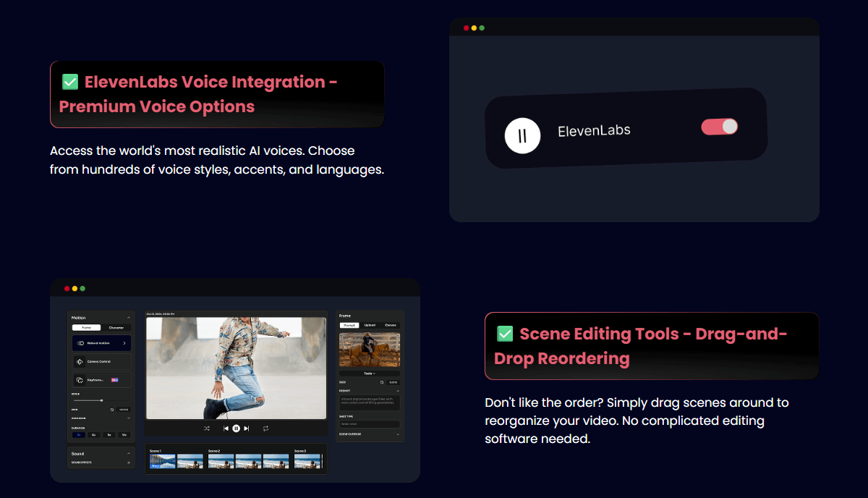Image resolution: width=868 pixels, height=498 pixels.
Task: Adjust the Scale slider handle
Action: [101, 400]
